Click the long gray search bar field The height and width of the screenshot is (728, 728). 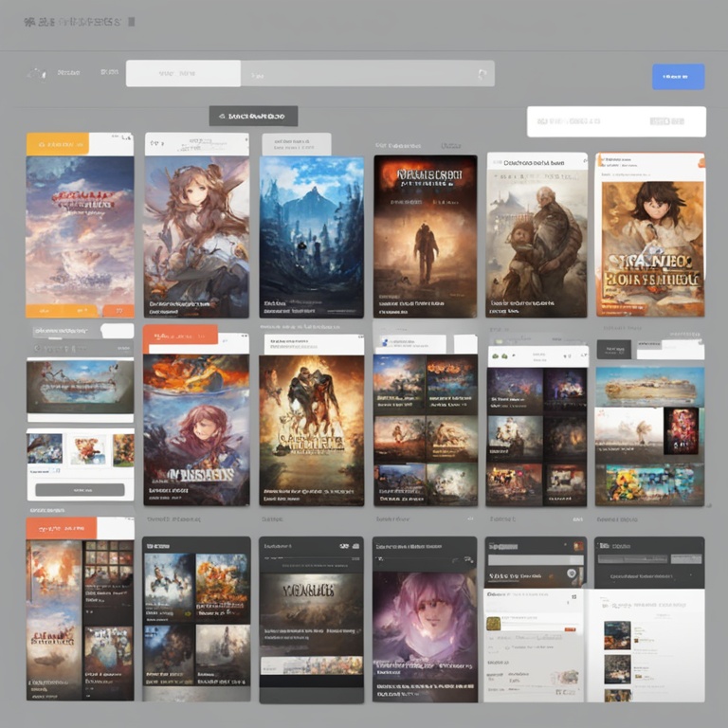367,73
